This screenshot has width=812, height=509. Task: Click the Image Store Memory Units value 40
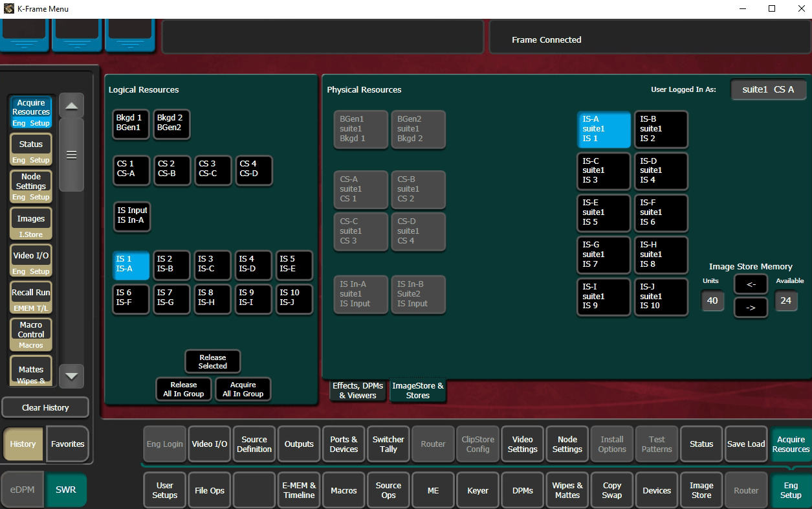(712, 300)
